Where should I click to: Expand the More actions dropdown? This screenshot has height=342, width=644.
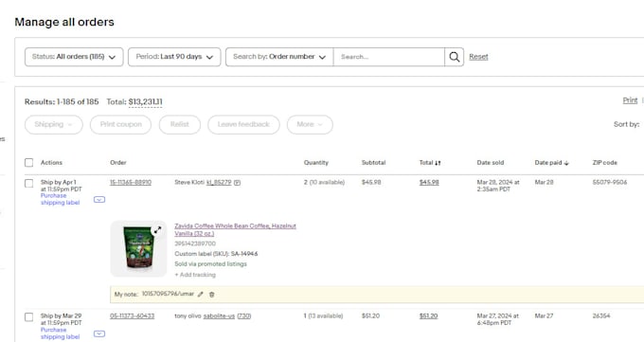[310, 124]
